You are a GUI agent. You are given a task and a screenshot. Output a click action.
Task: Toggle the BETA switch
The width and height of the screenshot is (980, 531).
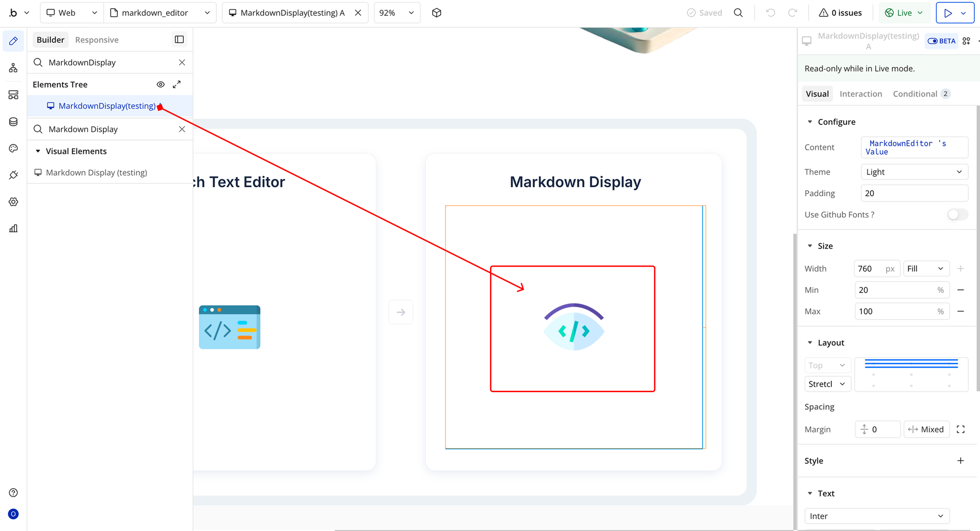tap(941, 41)
